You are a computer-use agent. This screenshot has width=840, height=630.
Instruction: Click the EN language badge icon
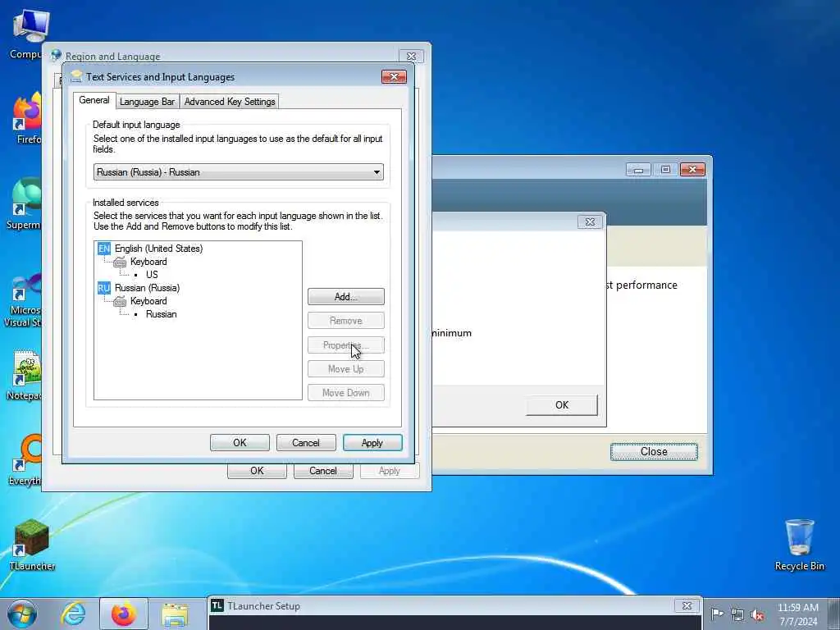pos(104,249)
